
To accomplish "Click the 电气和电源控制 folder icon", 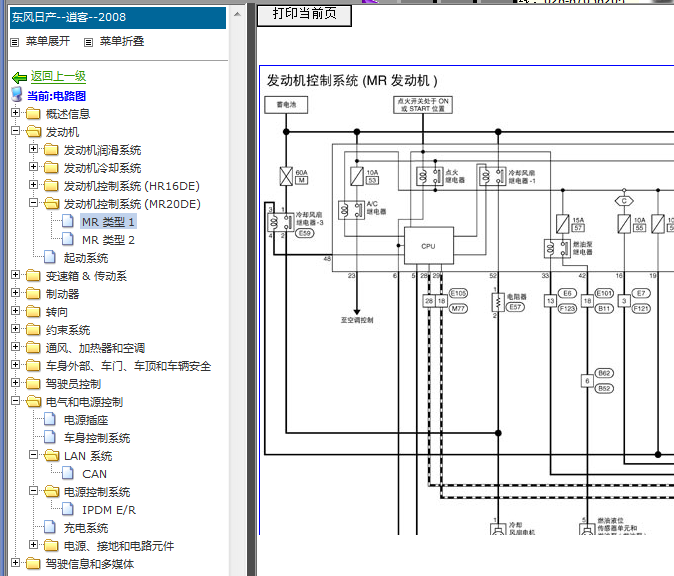I will pos(33,401).
